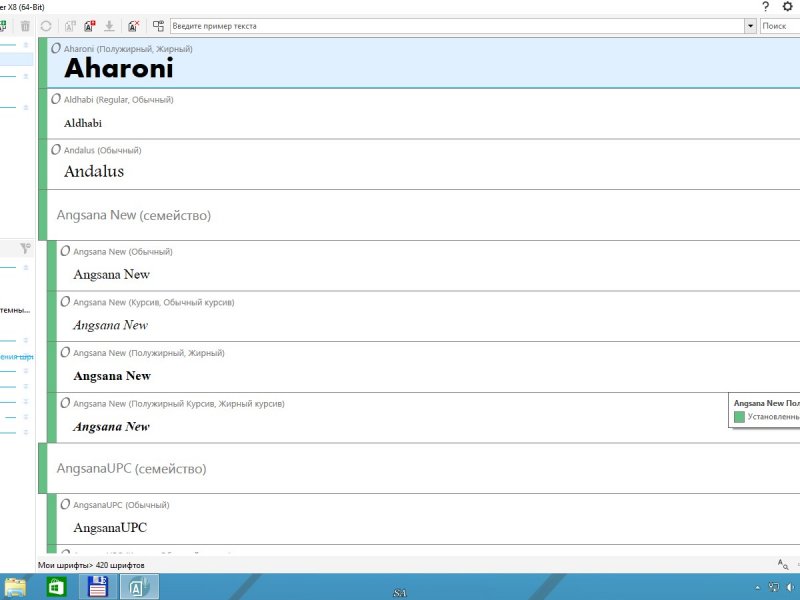Viewport: 800px width, 600px height.
Task: Select the Aldhabi font preview text
Action: pyautogui.click(x=83, y=123)
